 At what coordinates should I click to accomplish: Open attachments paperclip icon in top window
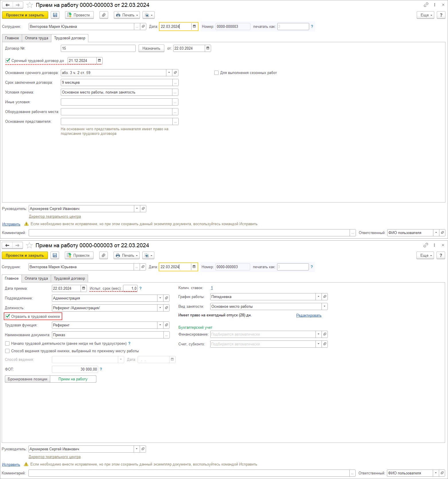[104, 15]
